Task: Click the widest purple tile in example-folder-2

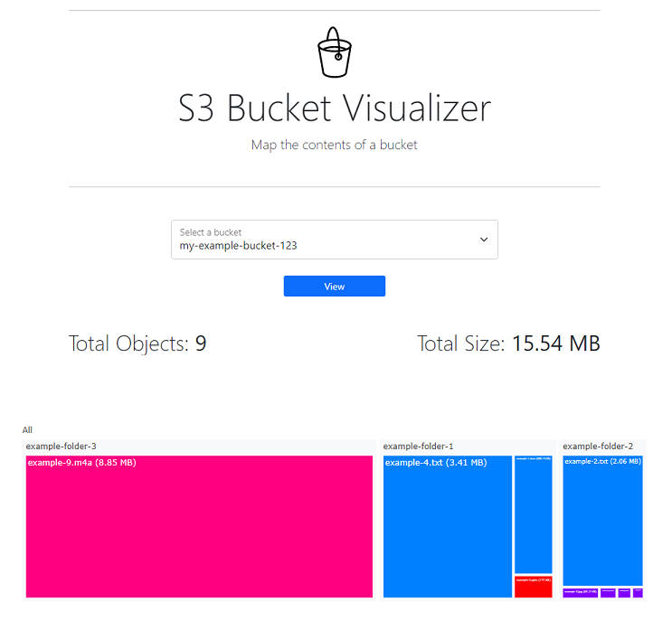Action: pos(581,593)
